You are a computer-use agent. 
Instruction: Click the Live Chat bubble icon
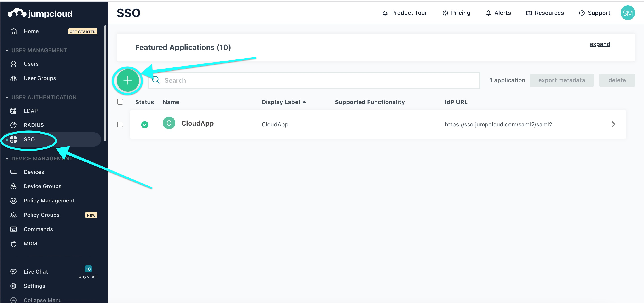pos(13,271)
